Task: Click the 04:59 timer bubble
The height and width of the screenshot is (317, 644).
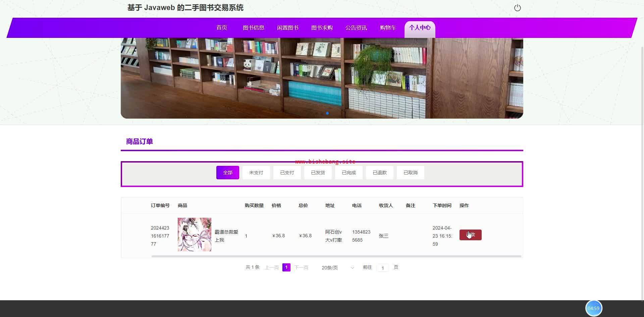Action: [x=594, y=308]
